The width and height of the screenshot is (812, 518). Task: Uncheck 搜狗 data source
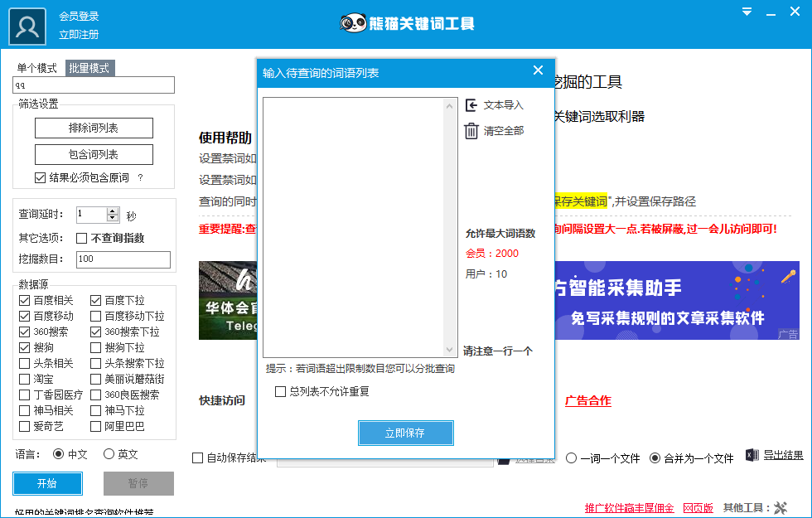24,347
